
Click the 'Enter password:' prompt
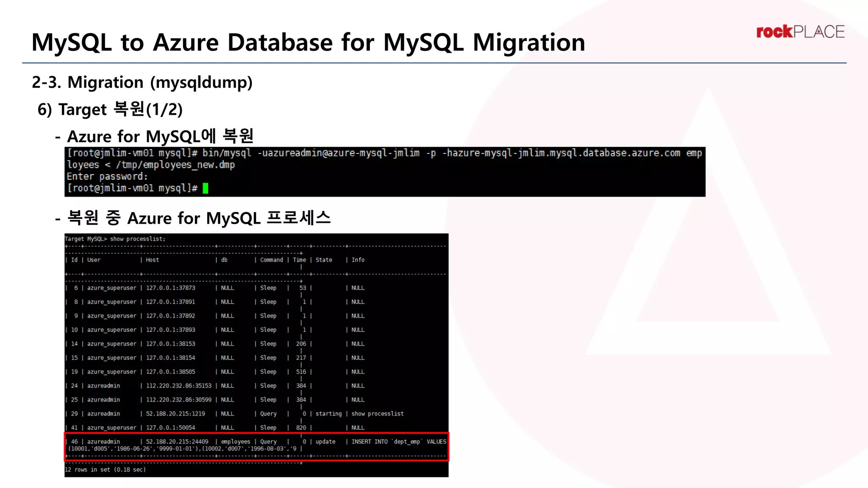point(107,177)
